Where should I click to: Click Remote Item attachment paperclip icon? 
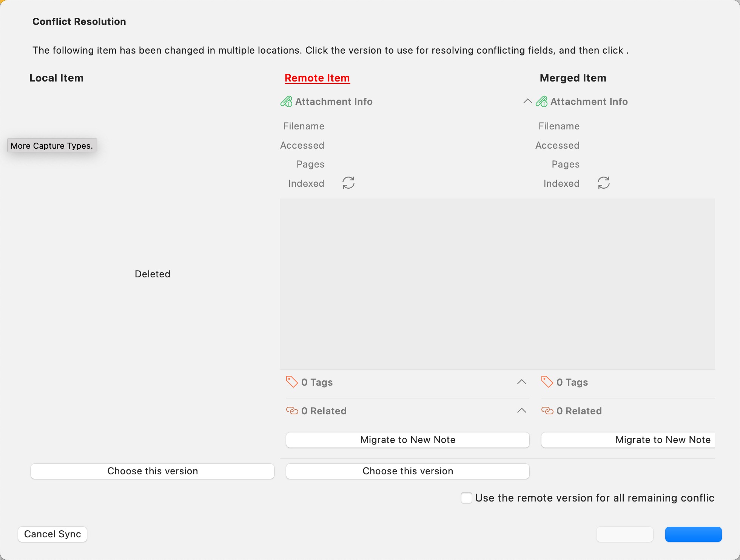(286, 102)
